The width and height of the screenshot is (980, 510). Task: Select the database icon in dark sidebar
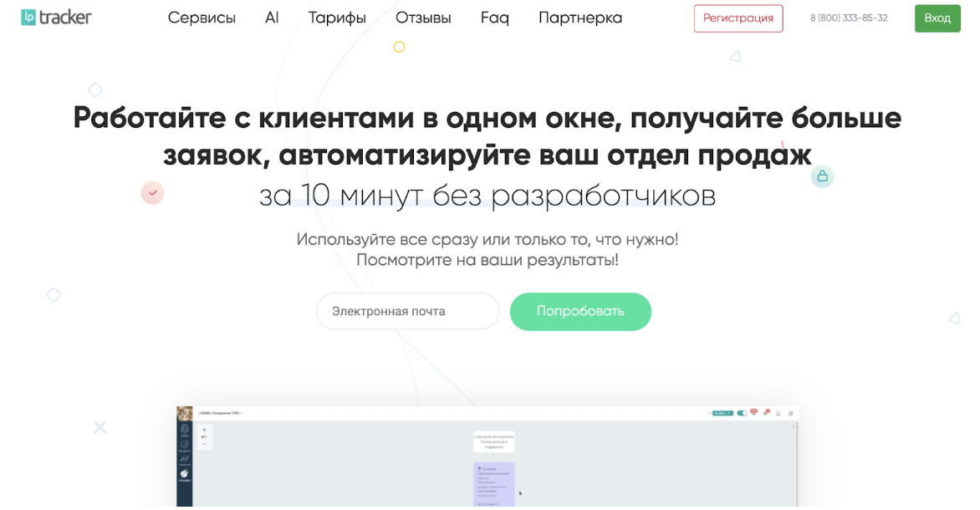pos(184,429)
